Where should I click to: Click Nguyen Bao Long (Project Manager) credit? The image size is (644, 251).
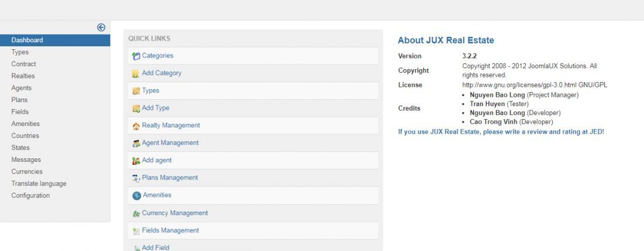pyautogui.click(x=524, y=94)
